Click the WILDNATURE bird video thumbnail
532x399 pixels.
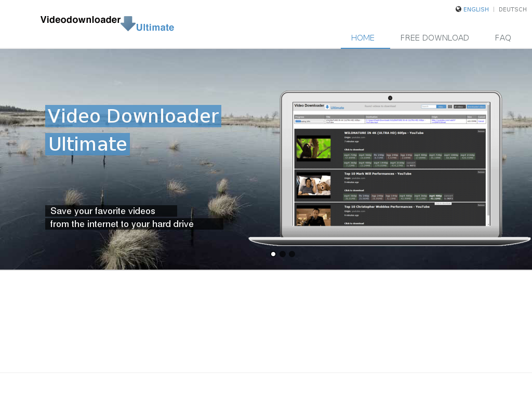(x=313, y=149)
